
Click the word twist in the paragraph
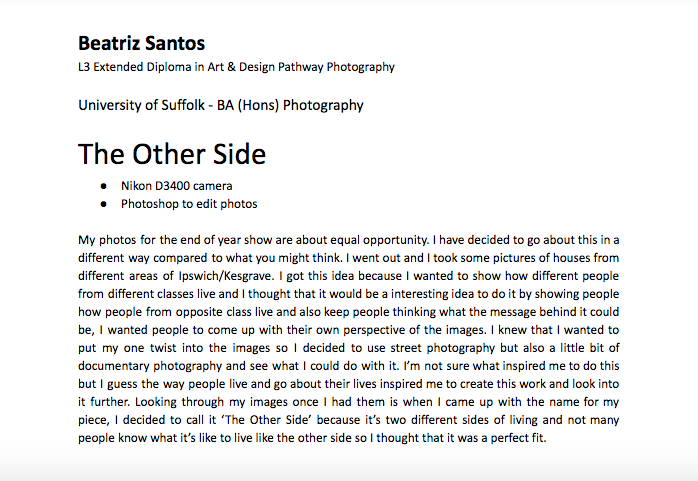163,348
